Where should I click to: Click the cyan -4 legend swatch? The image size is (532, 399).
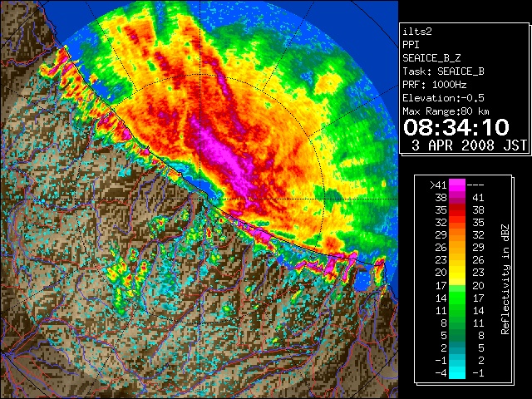[x=457, y=373]
